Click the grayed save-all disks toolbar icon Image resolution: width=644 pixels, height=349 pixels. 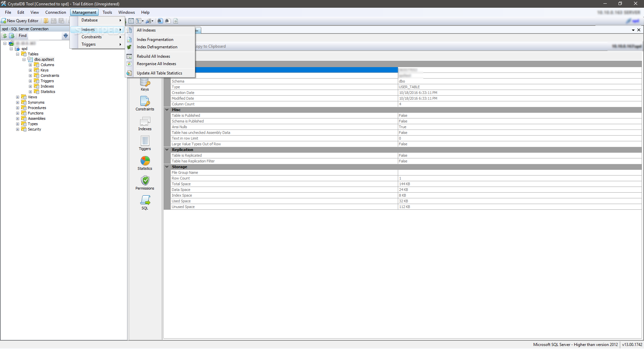pyautogui.click(x=61, y=21)
